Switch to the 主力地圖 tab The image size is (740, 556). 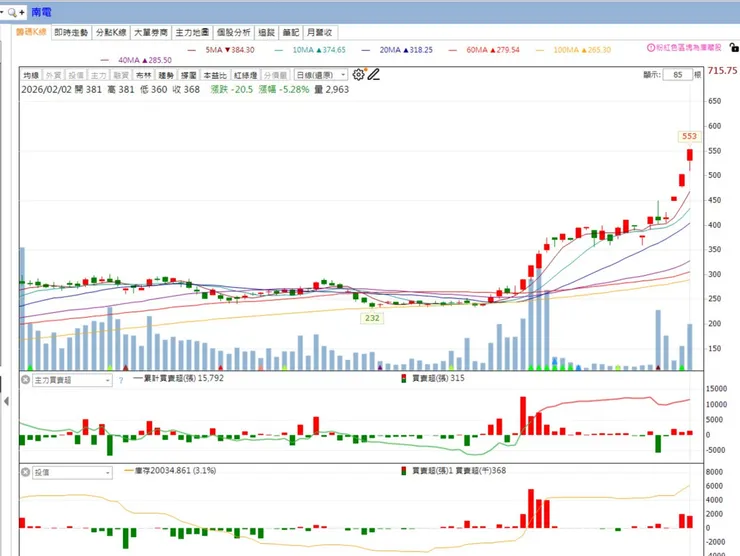(192, 33)
